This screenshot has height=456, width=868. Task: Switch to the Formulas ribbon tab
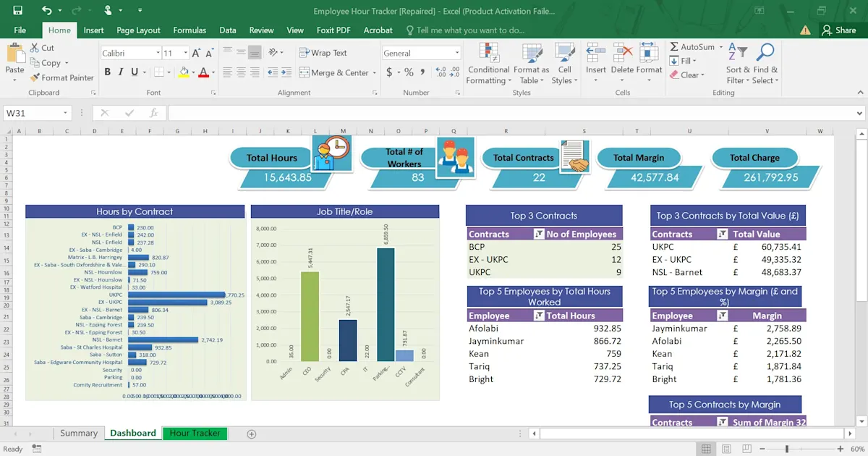click(x=190, y=30)
